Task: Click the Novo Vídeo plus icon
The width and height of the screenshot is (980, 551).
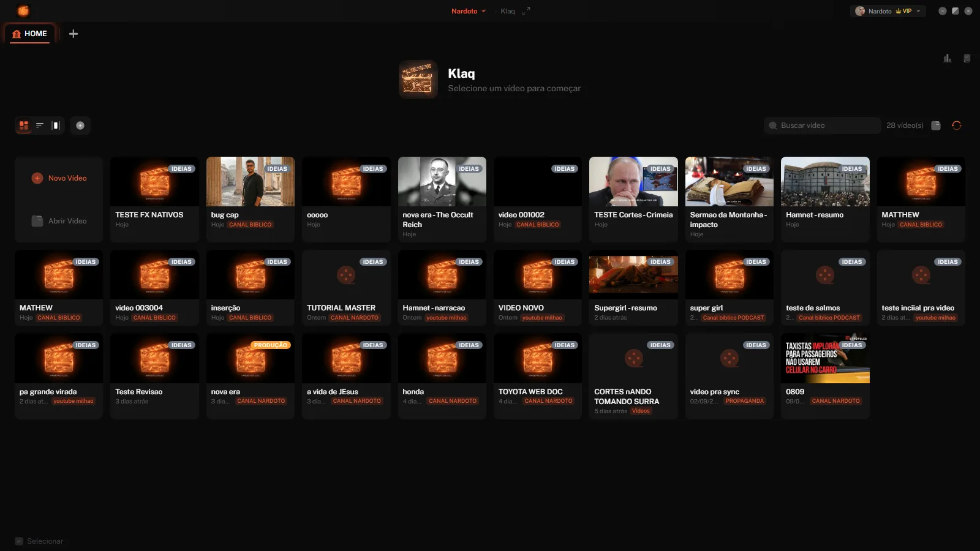Action: point(37,178)
